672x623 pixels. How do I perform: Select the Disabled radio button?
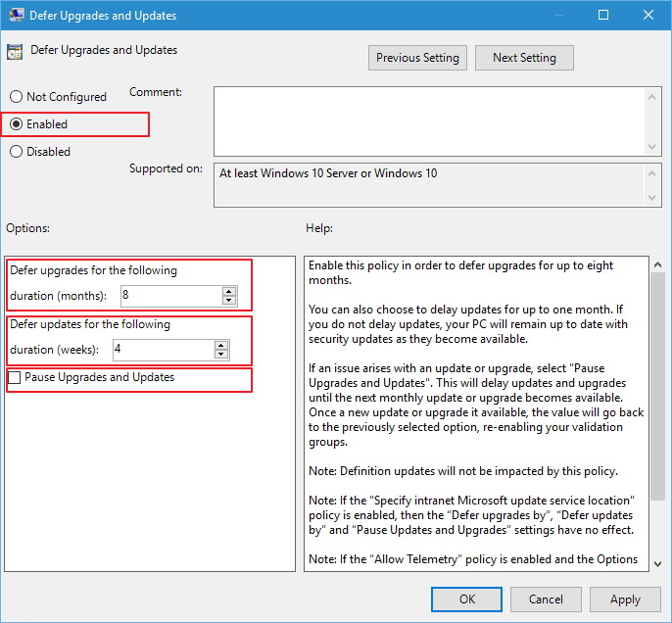[x=16, y=151]
